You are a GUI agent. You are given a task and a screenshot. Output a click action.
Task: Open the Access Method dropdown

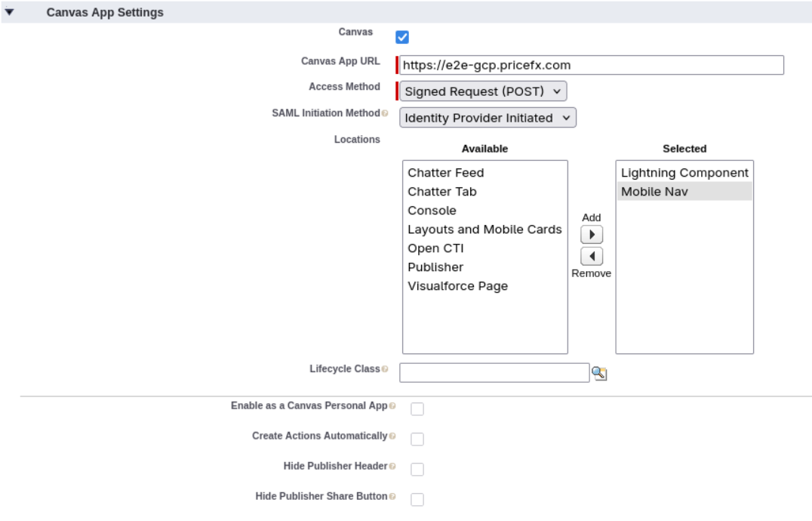coord(482,91)
